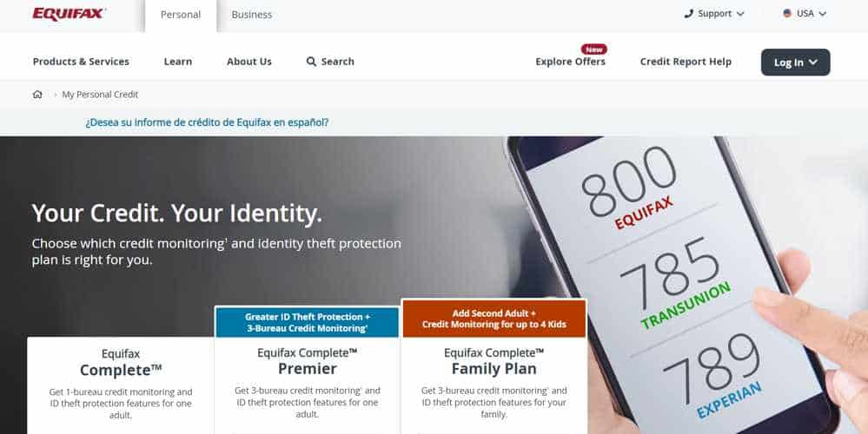Open the About Us menu
The width and height of the screenshot is (868, 434).
pos(249,62)
